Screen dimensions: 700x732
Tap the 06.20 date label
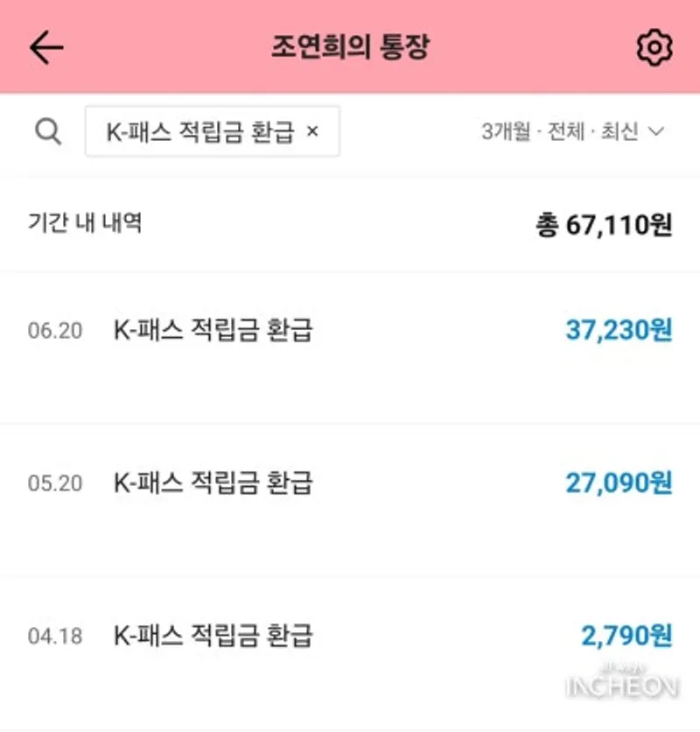tap(55, 330)
